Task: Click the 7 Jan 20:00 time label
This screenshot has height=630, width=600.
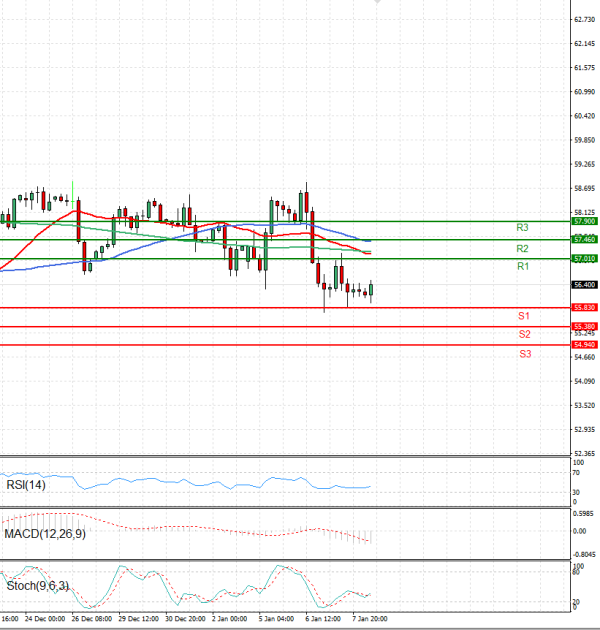Action: pyautogui.click(x=369, y=619)
